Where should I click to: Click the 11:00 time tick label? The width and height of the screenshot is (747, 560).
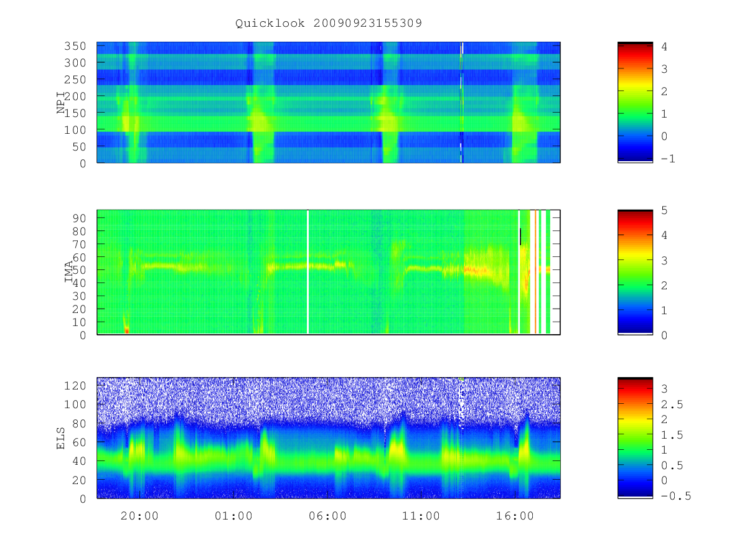click(421, 516)
